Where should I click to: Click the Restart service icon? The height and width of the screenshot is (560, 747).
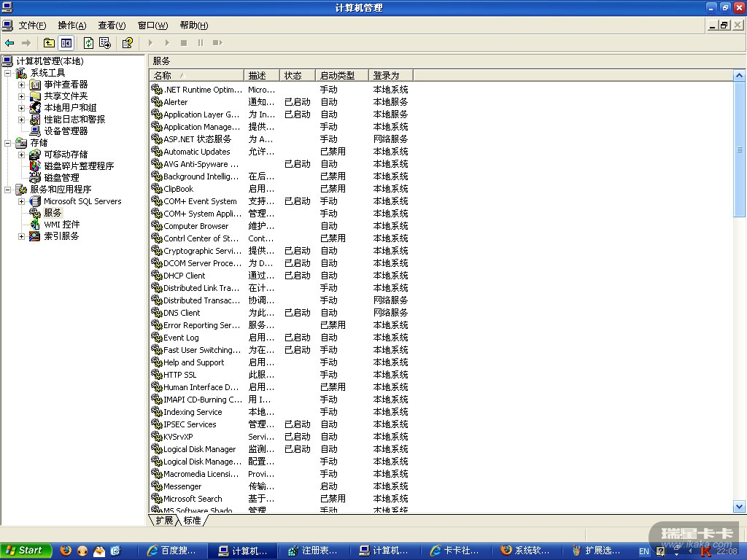[x=217, y=43]
